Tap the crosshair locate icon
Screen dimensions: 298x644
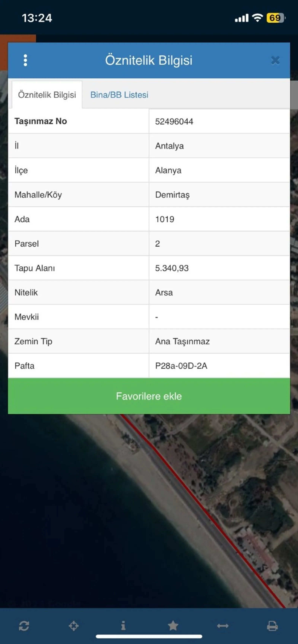point(74,626)
